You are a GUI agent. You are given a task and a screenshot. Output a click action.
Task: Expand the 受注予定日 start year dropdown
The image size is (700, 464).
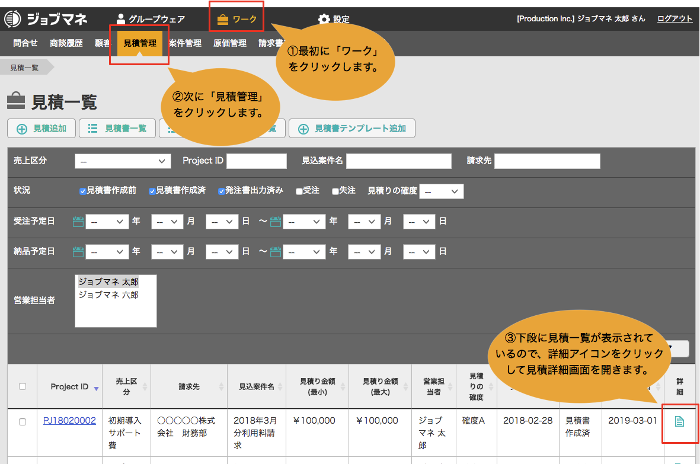[x=107, y=222]
